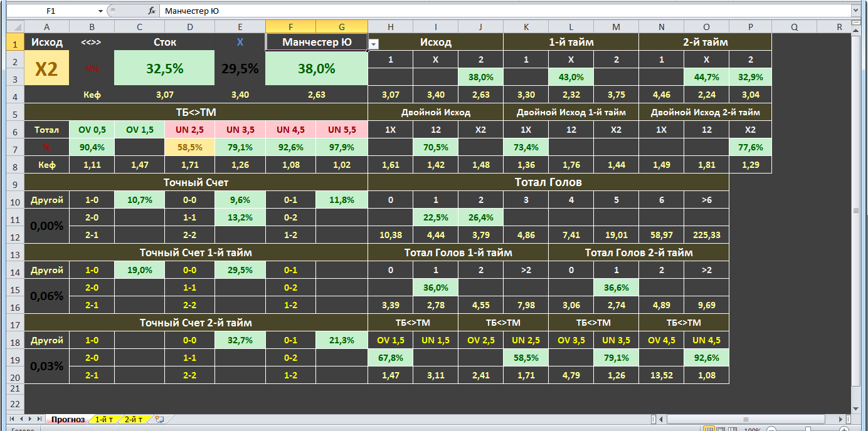Image resolution: width=868 pixels, height=431 pixels.
Task: Select the 73,4% cell in column K
Action: (x=526, y=147)
